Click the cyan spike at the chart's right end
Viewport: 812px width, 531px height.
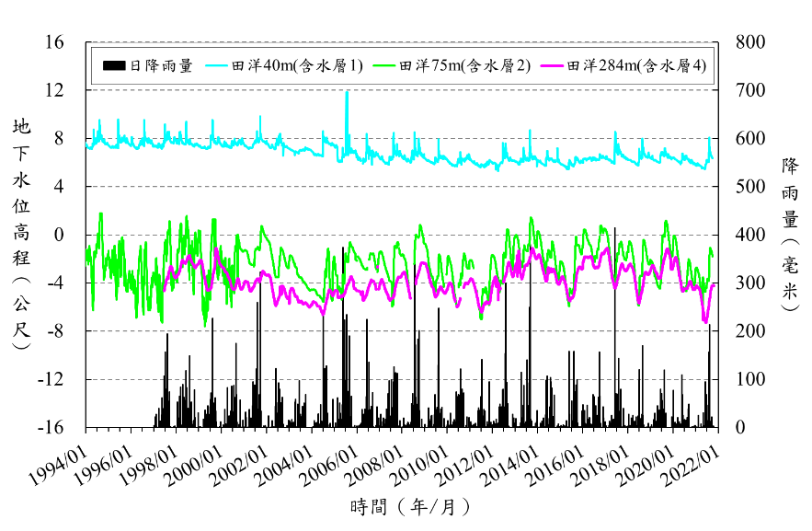point(709,138)
